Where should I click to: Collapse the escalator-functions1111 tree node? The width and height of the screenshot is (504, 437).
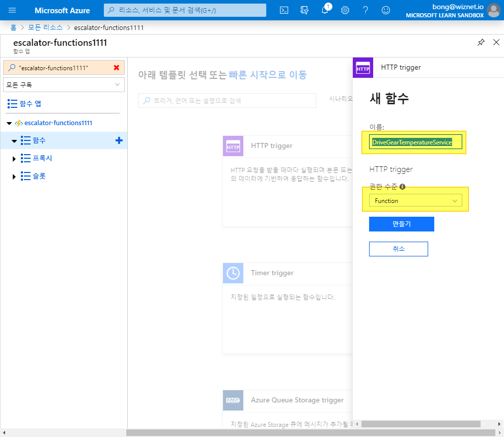9,123
